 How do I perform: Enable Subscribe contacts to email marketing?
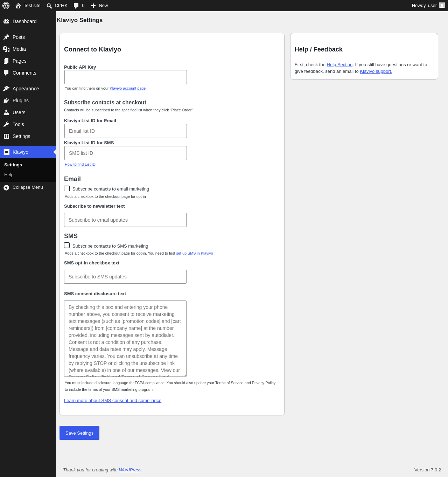click(67, 188)
